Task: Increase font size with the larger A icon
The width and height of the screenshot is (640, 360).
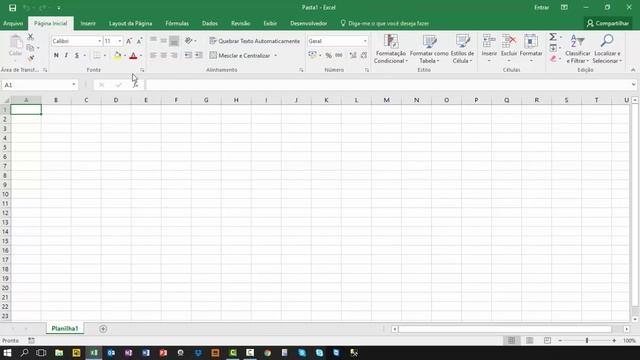Action: [x=129, y=41]
